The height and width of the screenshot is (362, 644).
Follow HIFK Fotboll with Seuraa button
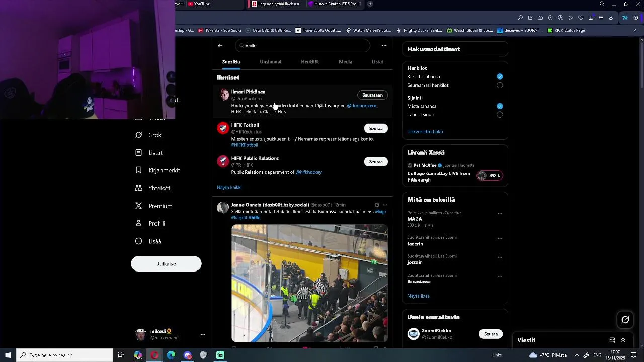pyautogui.click(x=376, y=128)
